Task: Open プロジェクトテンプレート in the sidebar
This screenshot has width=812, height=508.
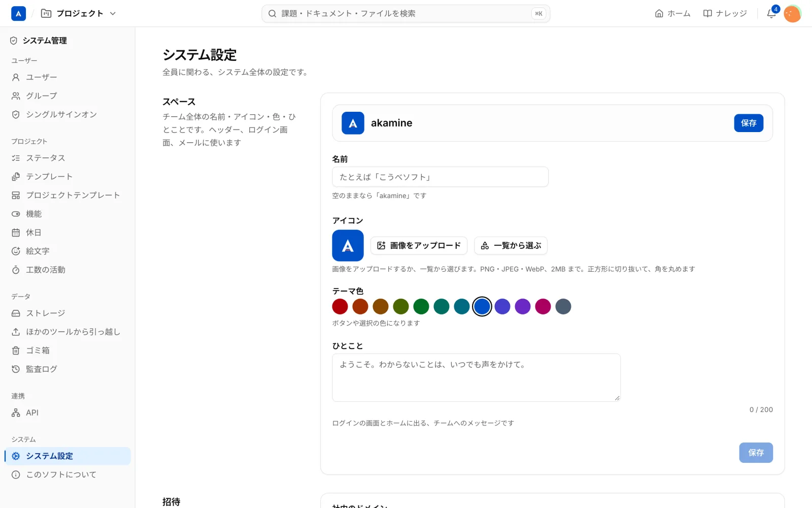Action: [x=67, y=195]
